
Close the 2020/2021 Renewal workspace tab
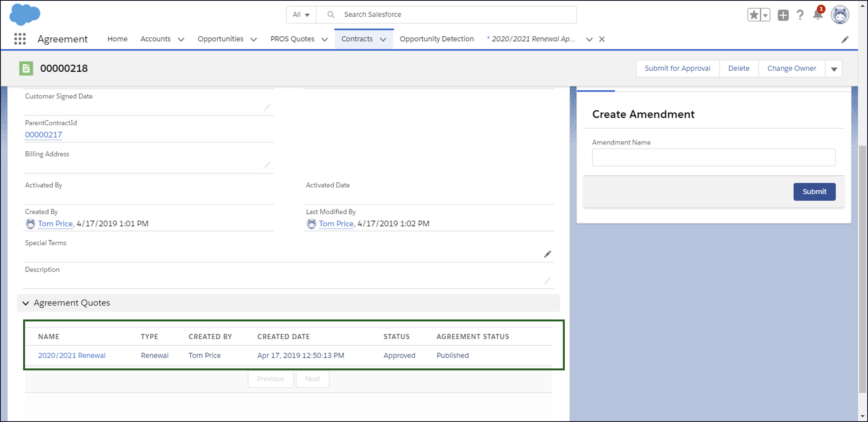click(x=602, y=39)
